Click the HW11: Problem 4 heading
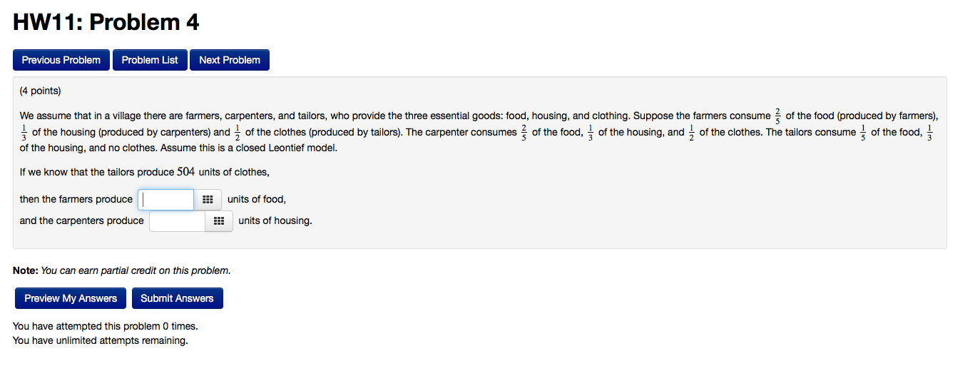This screenshot has width=980, height=381. 106,23
